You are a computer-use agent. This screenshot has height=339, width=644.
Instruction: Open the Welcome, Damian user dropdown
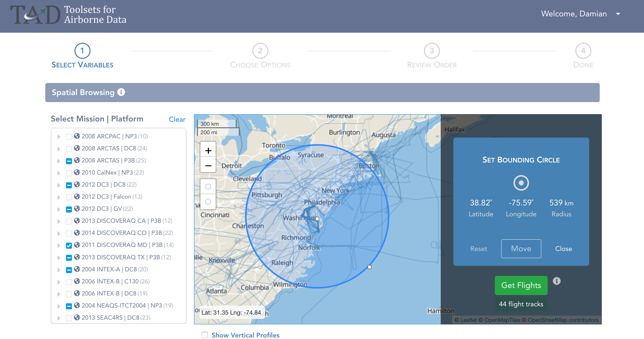(x=581, y=14)
